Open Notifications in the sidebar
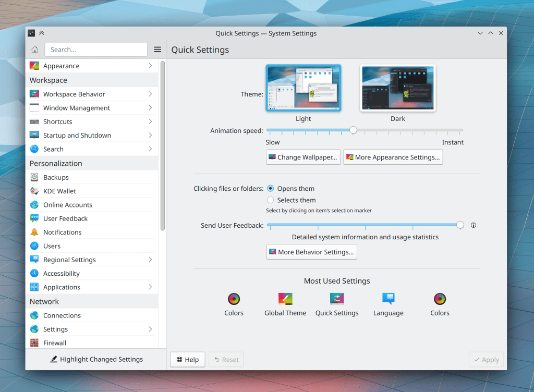The height and width of the screenshot is (392, 534). (x=62, y=232)
